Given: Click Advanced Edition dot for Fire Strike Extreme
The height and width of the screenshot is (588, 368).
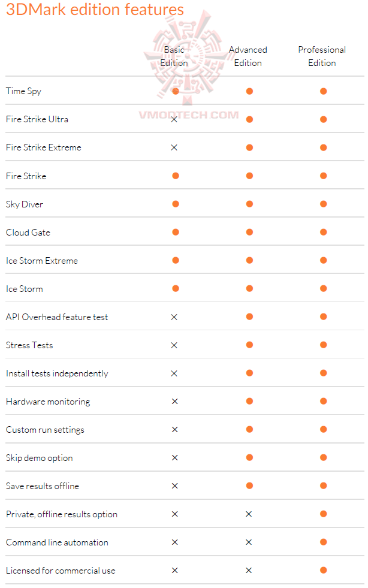Looking at the screenshot, I should pos(249,147).
